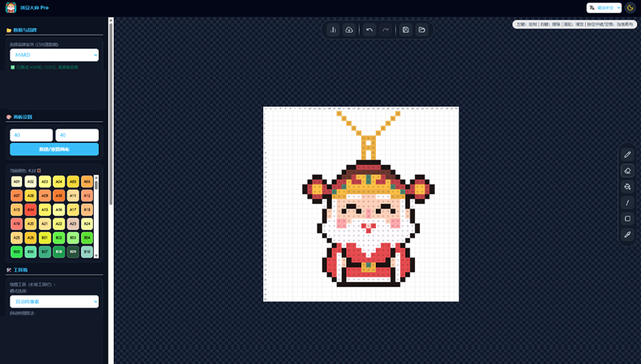
Task: Undo the last drawing action
Action: tap(370, 30)
